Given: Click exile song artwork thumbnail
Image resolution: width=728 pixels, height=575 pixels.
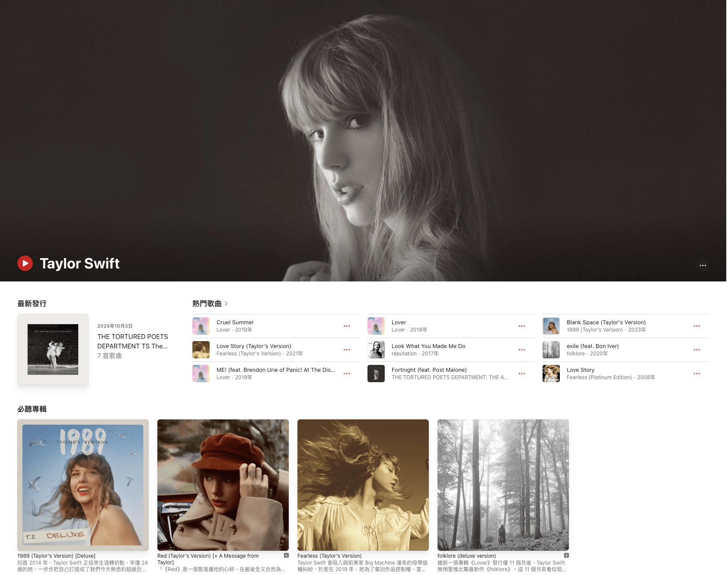Looking at the screenshot, I should (551, 350).
